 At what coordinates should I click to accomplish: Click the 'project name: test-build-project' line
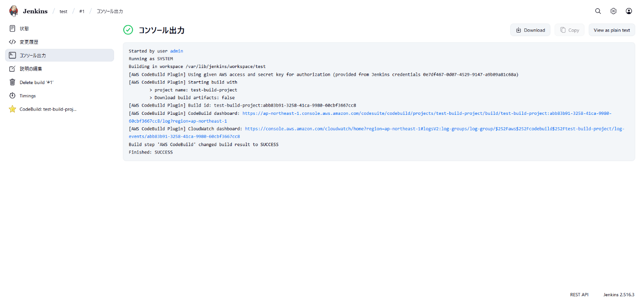[x=193, y=90]
